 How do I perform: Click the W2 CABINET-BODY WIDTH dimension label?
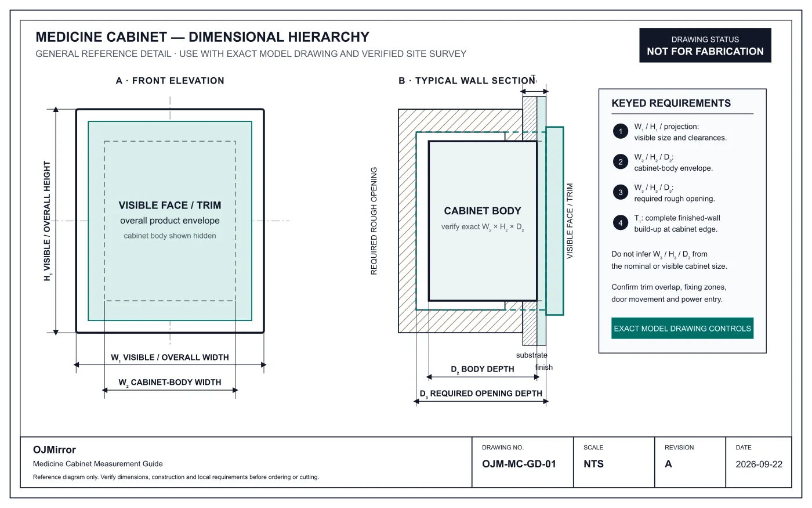click(170, 383)
